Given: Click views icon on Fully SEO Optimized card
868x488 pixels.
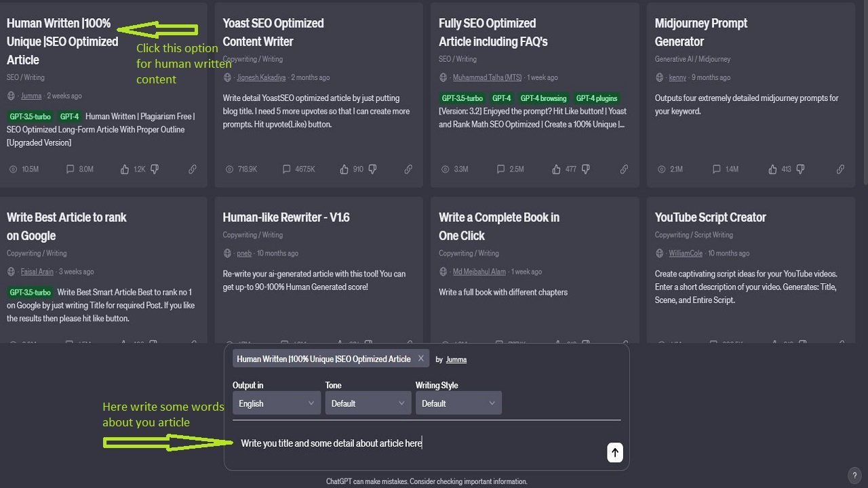Looking at the screenshot, I should [x=446, y=169].
